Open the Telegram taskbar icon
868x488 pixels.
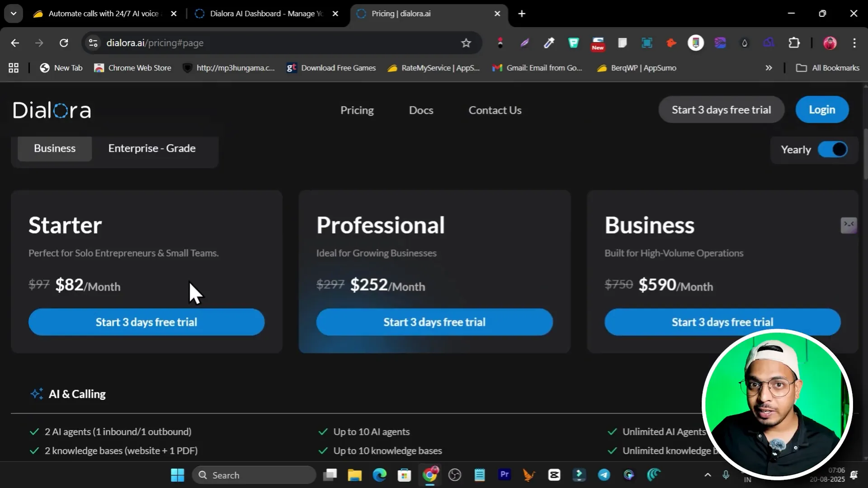point(604,475)
